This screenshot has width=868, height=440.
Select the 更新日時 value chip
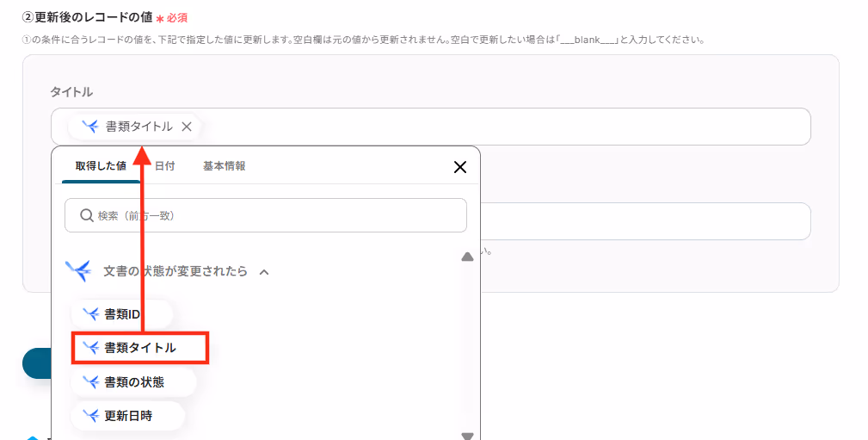point(128,416)
